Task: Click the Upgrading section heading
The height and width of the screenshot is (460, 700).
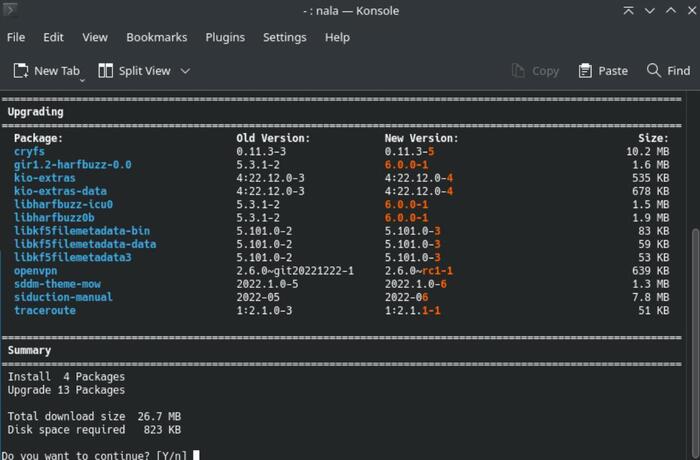Action: [x=35, y=112]
